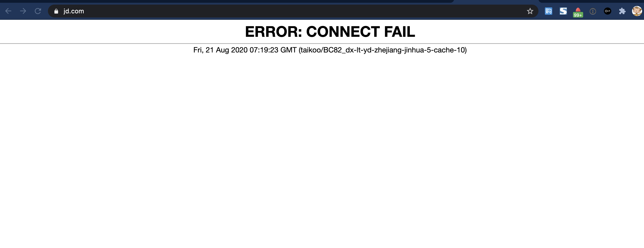Click the GMT timestamp cache server line
The image size is (644, 248).
(x=330, y=50)
